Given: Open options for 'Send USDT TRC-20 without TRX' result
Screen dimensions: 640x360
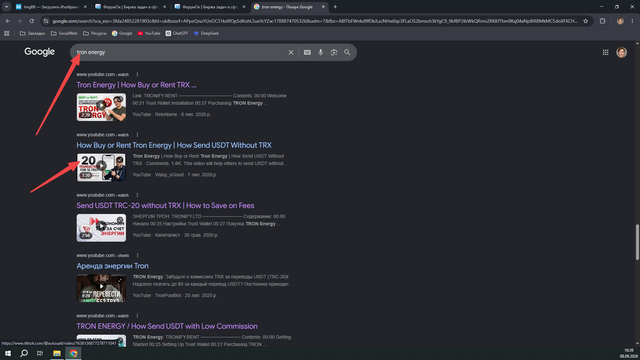Looking at the screenshot, I should (x=137, y=195).
